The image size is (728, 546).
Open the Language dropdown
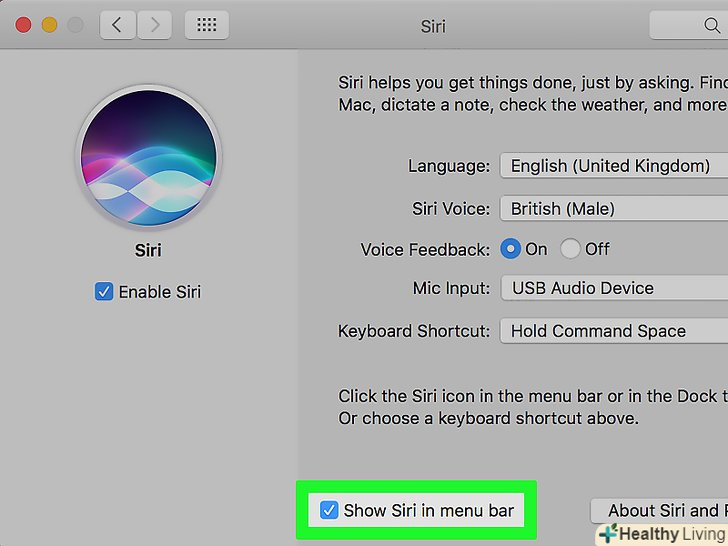[613, 166]
